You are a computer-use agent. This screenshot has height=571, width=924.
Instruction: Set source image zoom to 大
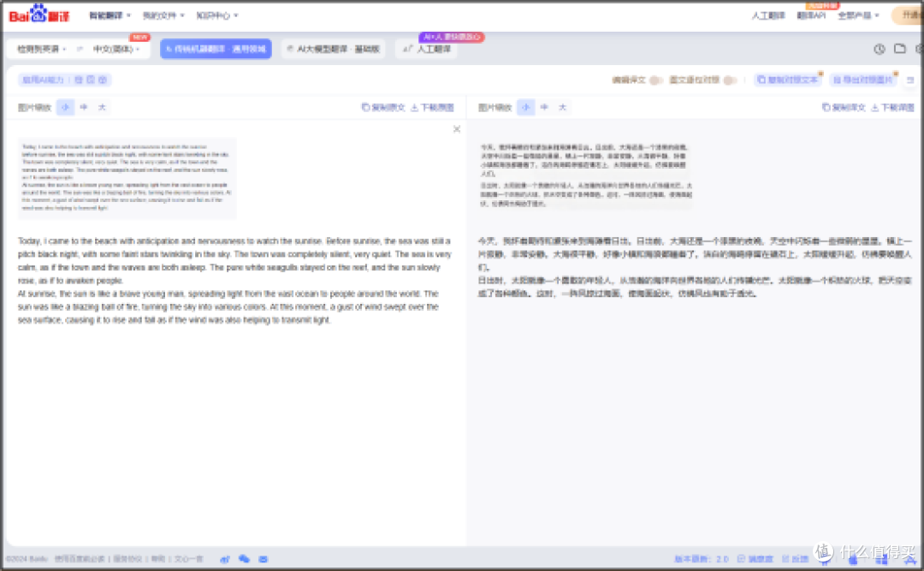click(102, 107)
